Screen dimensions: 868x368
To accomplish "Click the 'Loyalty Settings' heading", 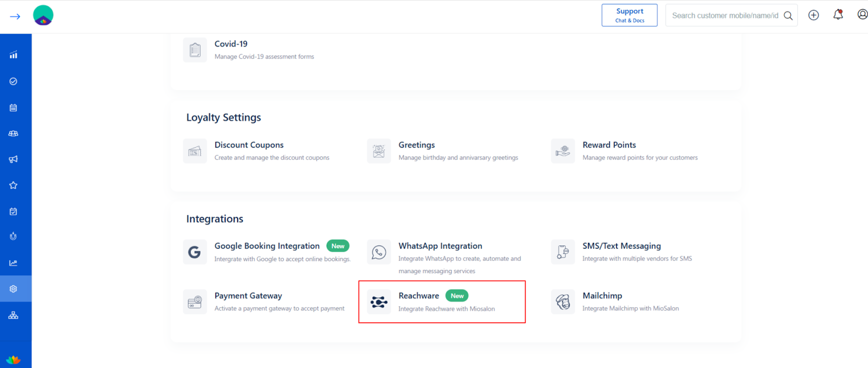I will click(224, 118).
